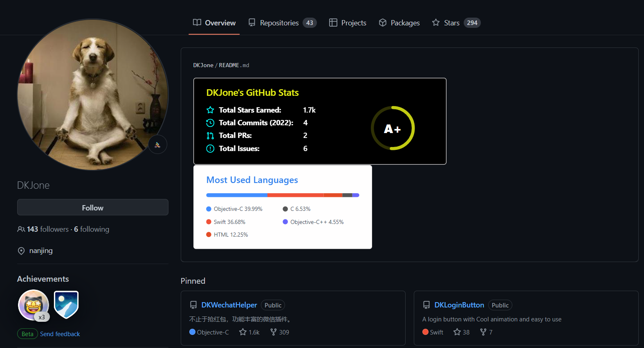Click the Objective-C++ 4.55% legend entry
This screenshot has width=644, height=348.
pos(313,222)
